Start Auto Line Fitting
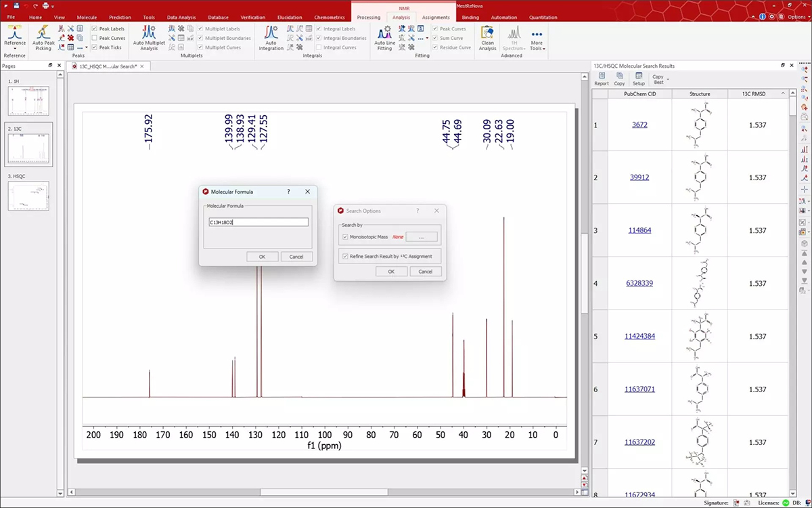This screenshot has width=812, height=508. [x=384, y=37]
